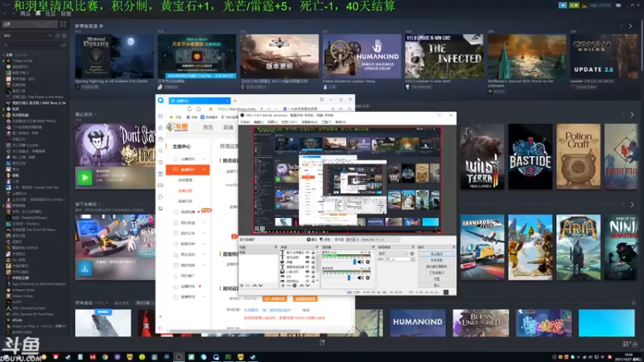The image size is (644, 362).
Task: Toggle visibility of the image source in OBS
Action: coord(308,272)
